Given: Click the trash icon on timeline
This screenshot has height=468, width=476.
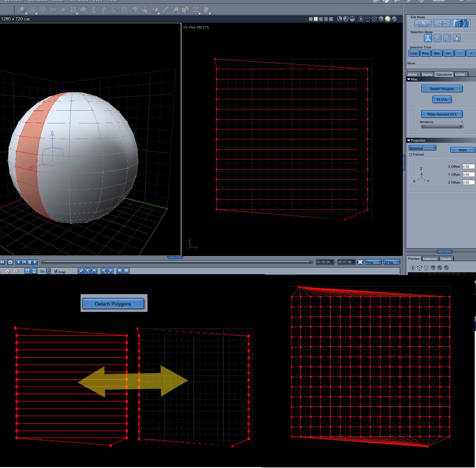Looking at the screenshot, I should pos(30,262).
